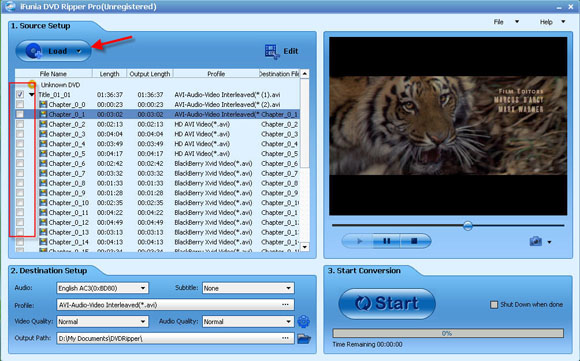Screen dimensions: 580x361
Task: Click the Chapter_0_5 film icon
Action: pyautogui.click(x=43, y=153)
